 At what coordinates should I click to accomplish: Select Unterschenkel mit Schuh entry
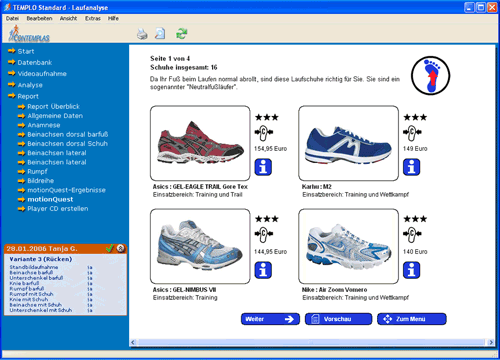pos(41,310)
